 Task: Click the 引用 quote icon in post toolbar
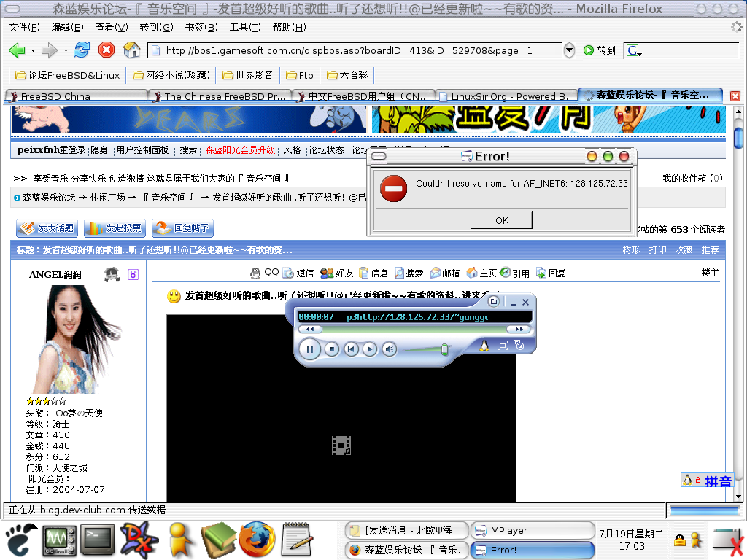(505, 273)
